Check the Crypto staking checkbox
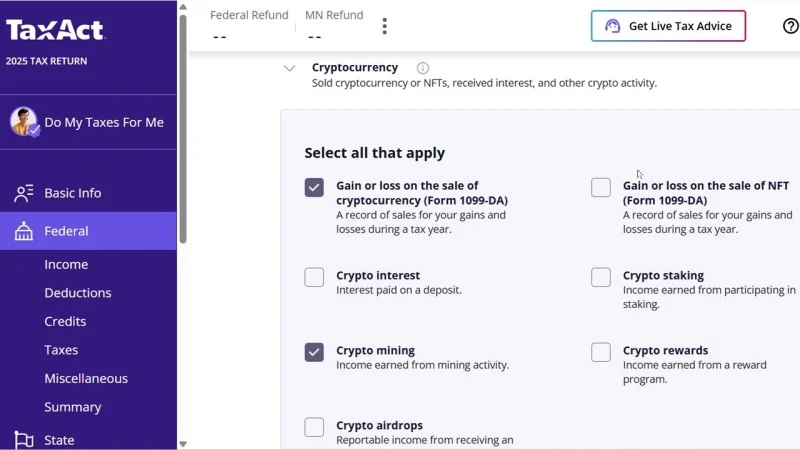The width and height of the screenshot is (800, 450). pos(601,277)
